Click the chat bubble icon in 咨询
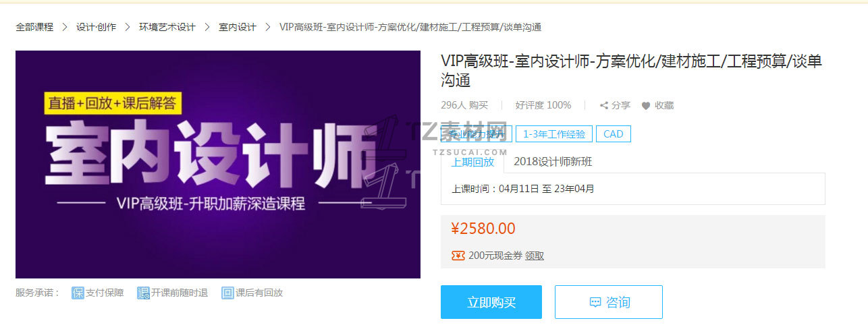The width and height of the screenshot is (868, 327). [595, 302]
